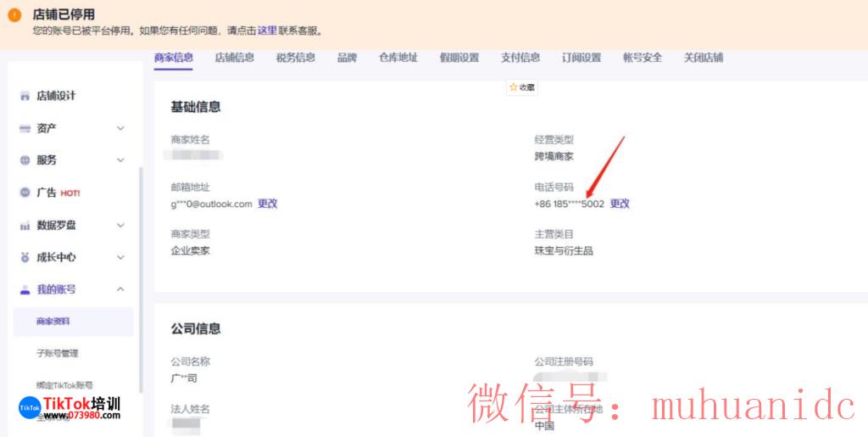Screen dimensions: 868x437
Task: Expand the 成长中心 menu chevron
Action: click(x=120, y=258)
